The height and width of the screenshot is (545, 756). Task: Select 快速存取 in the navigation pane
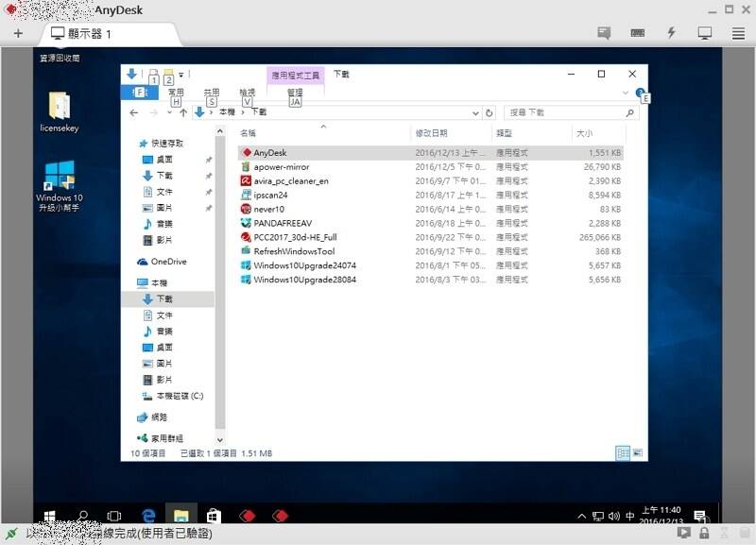[x=167, y=144]
